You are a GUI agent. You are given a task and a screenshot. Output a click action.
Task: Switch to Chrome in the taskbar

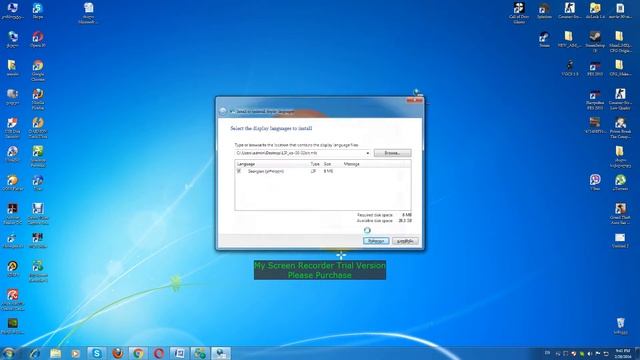tap(138, 353)
